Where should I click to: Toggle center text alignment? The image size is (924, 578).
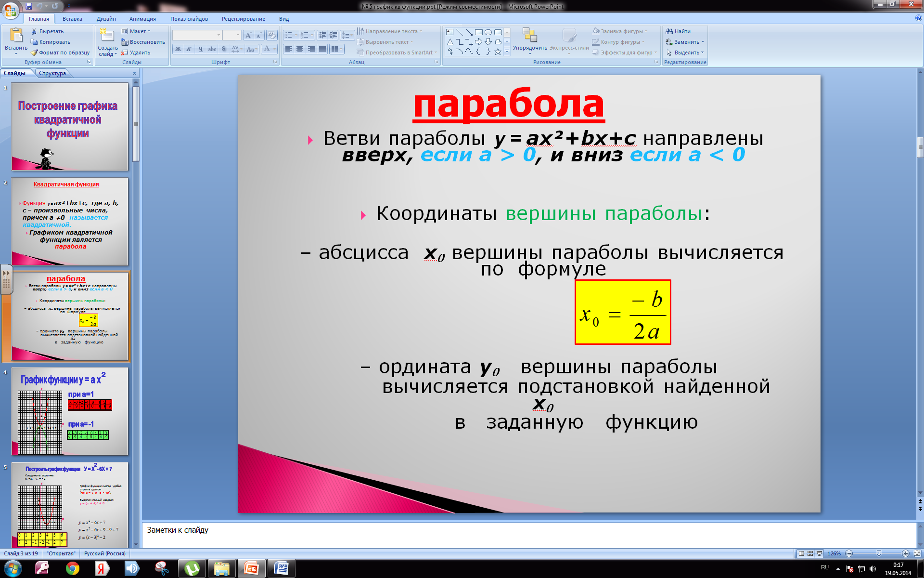tap(300, 49)
